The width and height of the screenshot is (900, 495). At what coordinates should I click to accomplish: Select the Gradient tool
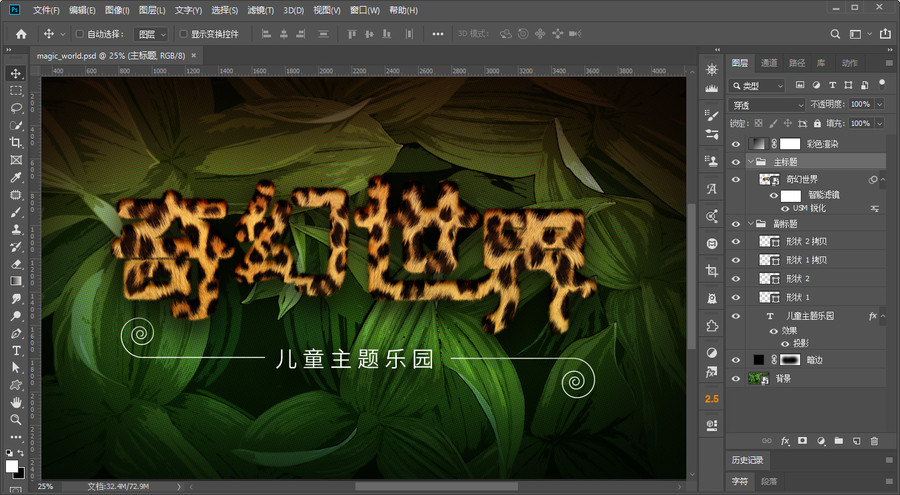(x=16, y=281)
